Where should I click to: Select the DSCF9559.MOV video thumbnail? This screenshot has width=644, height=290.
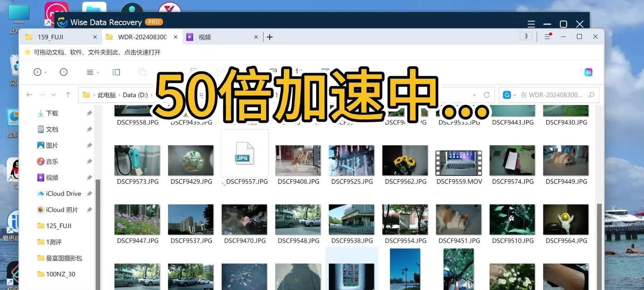pos(459,163)
